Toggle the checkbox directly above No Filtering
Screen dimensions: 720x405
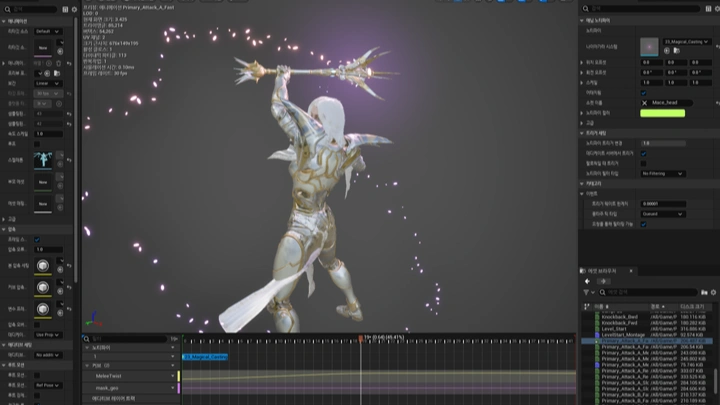point(644,163)
